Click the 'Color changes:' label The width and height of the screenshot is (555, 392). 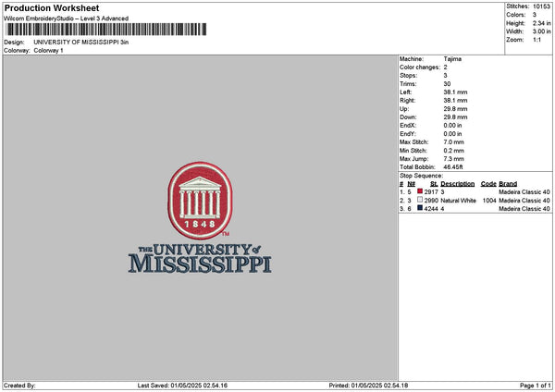point(420,67)
